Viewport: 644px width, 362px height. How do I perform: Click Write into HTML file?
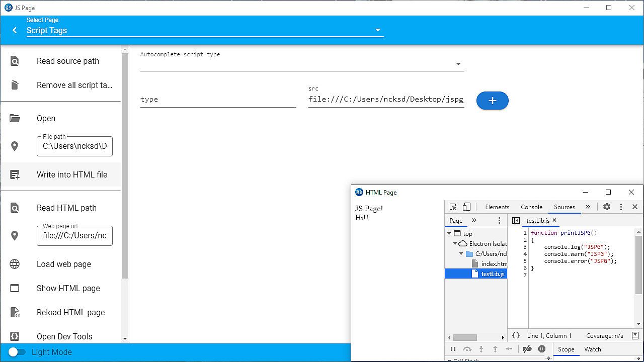coord(72,174)
